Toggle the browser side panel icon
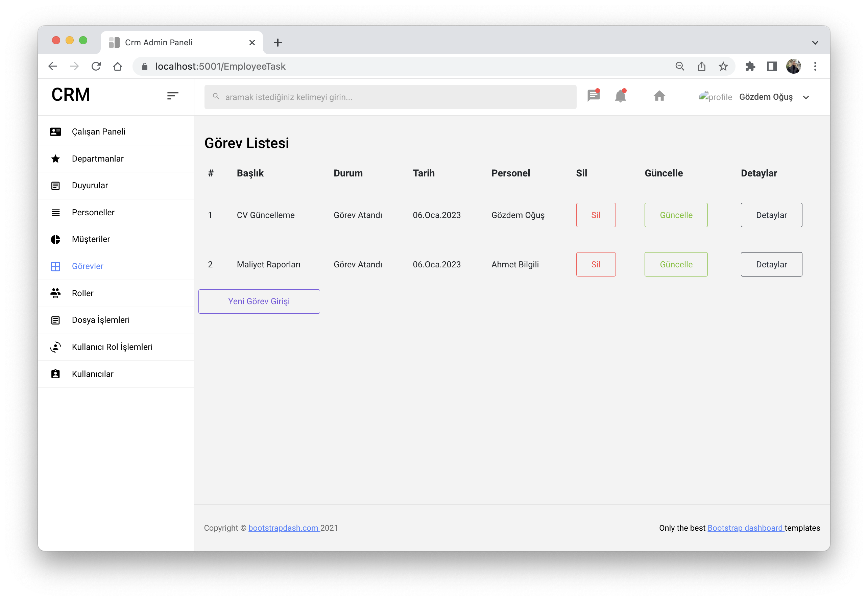Image resolution: width=868 pixels, height=601 pixels. (772, 67)
